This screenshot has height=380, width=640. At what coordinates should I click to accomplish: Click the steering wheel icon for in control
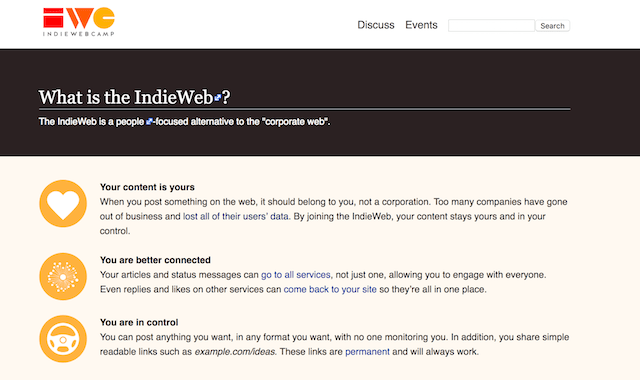point(63,339)
